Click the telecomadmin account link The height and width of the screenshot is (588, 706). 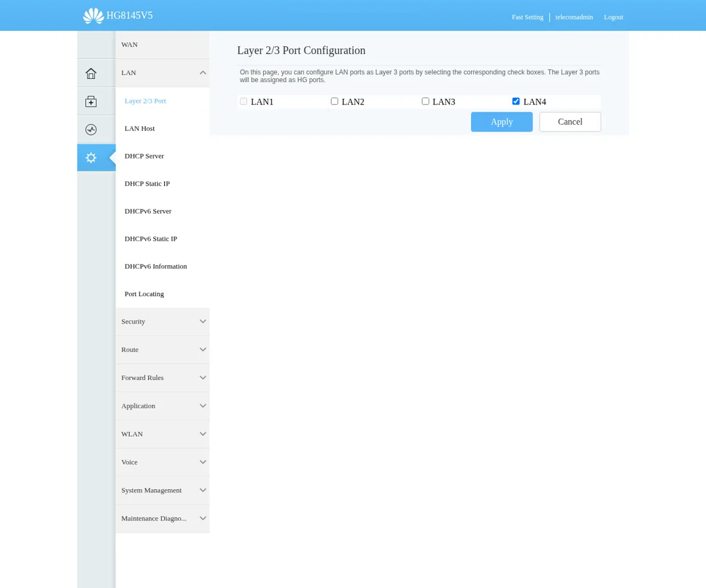pos(574,17)
